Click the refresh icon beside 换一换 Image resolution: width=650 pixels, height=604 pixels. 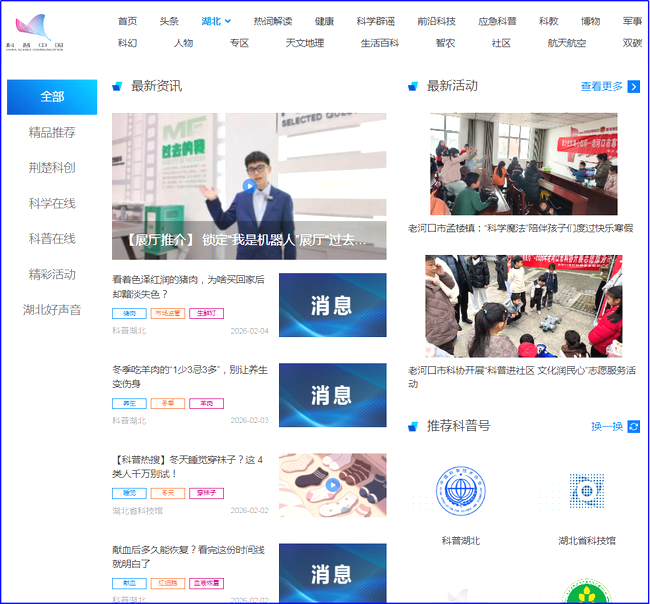[633, 426]
